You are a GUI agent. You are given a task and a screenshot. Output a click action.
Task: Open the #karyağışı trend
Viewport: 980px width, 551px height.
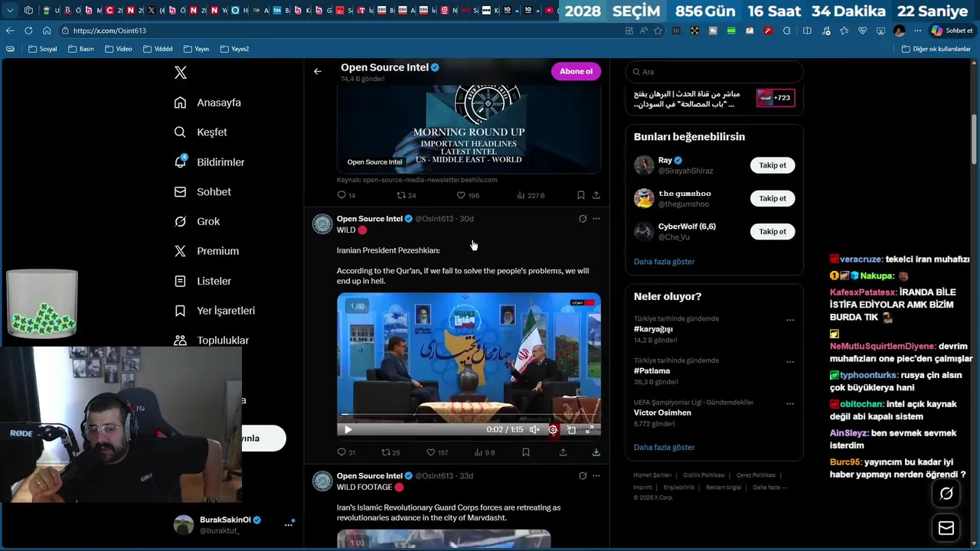coord(653,329)
